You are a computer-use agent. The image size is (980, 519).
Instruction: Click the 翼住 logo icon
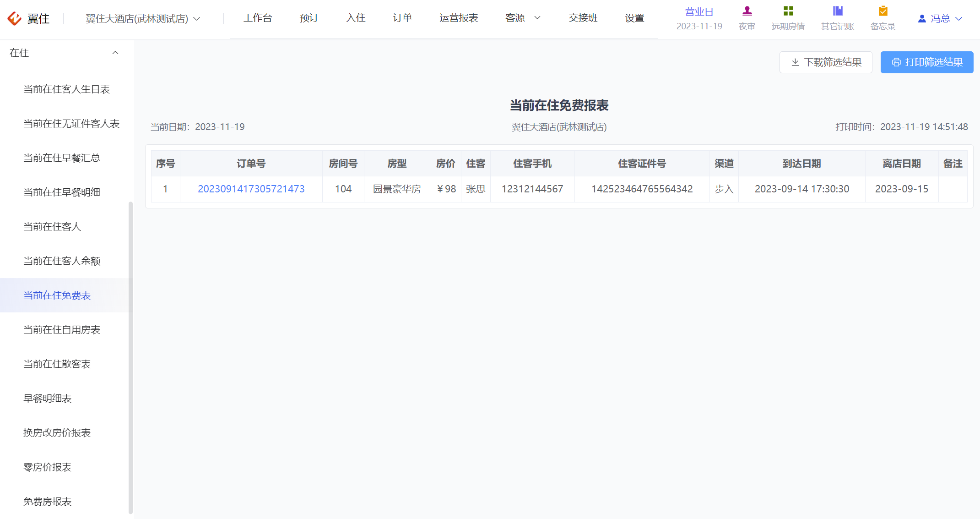coord(14,18)
